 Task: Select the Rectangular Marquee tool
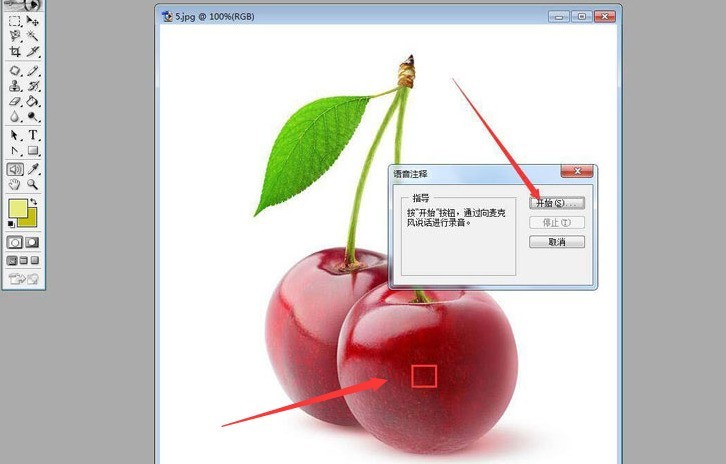point(15,21)
